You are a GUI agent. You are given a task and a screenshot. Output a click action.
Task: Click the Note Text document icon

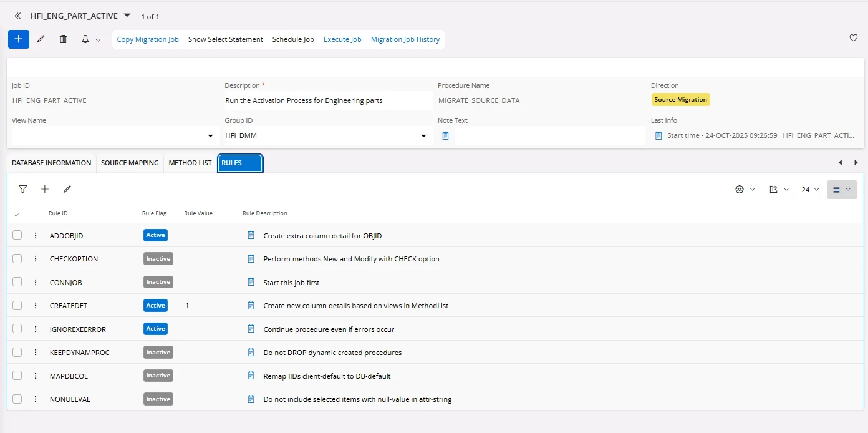tap(445, 135)
